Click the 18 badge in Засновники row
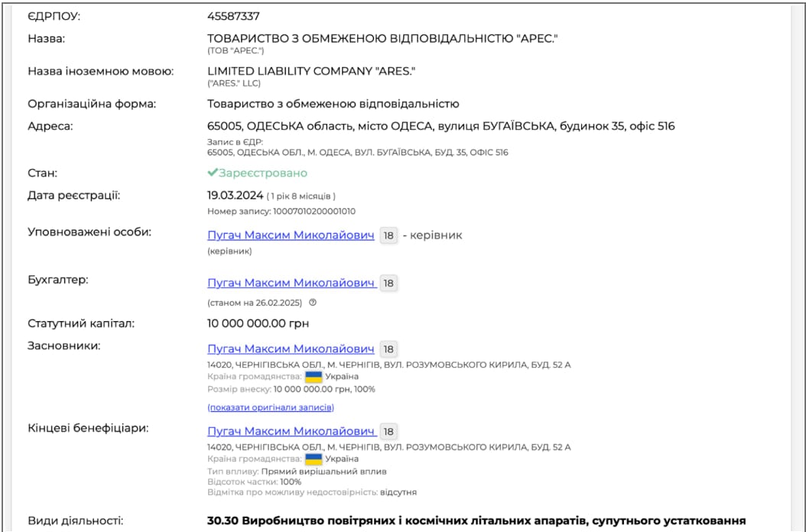 point(388,349)
